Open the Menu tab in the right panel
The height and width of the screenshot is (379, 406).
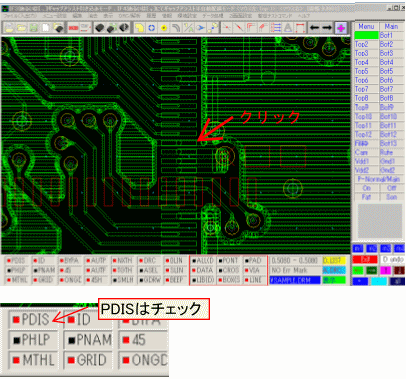[366, 26]
